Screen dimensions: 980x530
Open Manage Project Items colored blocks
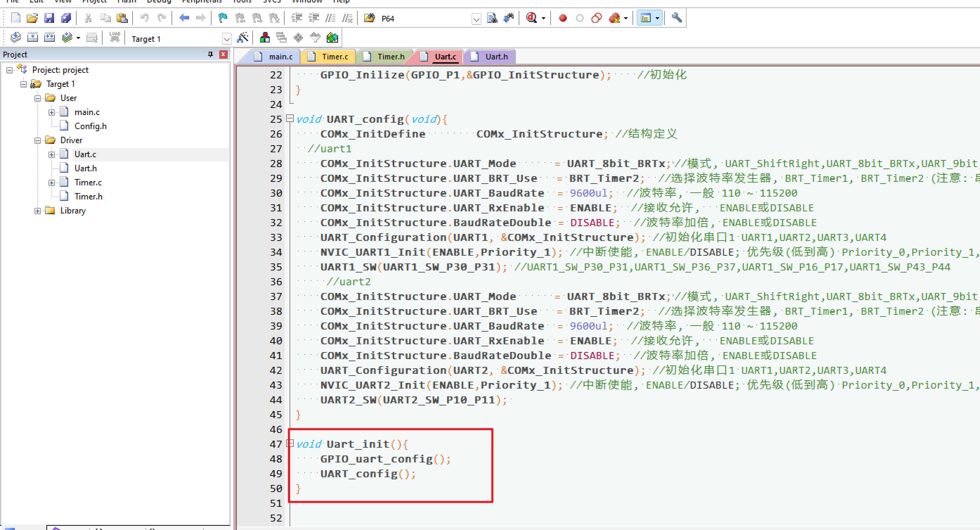click(x=265, y=38)
